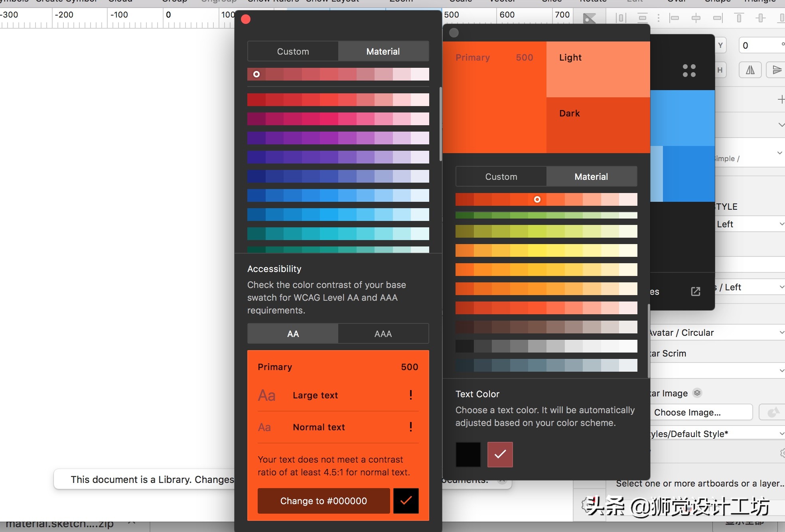Click the Material Theme Editor toolbar icon
785x532 pixels.
click(x=589, y=18)
